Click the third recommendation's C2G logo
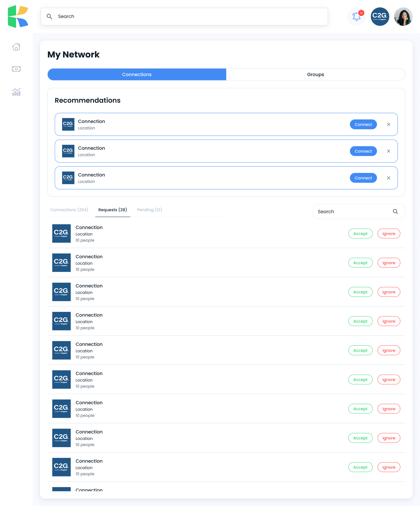 (x=68, y=178)
